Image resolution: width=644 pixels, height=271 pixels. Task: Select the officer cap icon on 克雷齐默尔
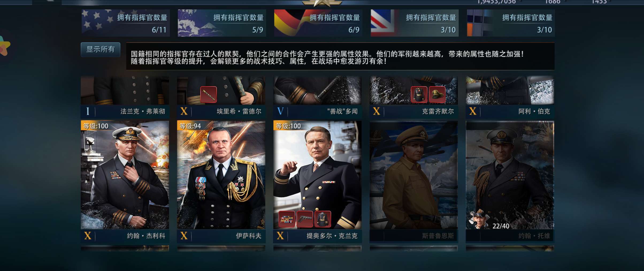pos(437,95)
